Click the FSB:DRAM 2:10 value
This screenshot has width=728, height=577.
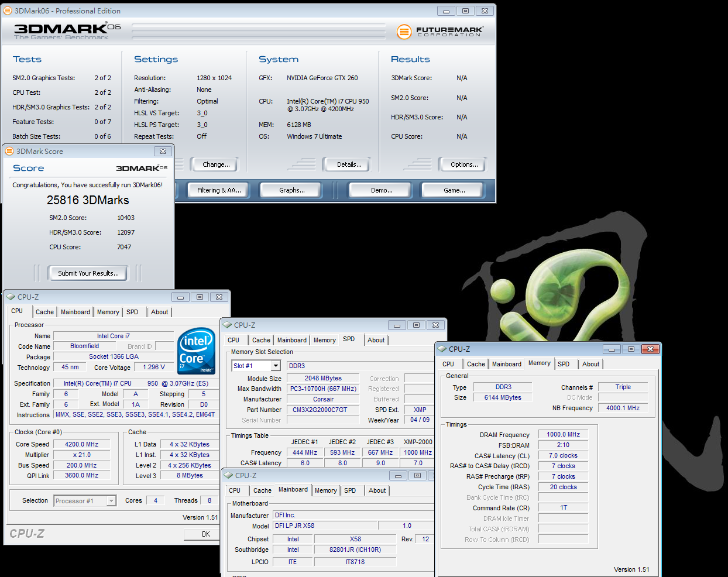563,445
